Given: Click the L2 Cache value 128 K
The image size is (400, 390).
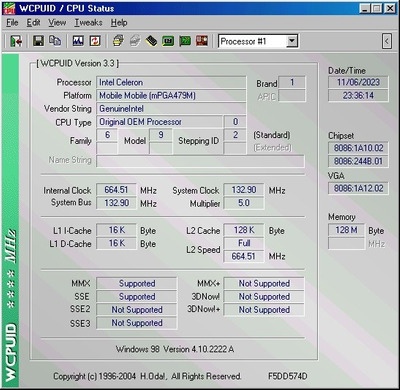Looking at the screenshot, I should point(244,230).
